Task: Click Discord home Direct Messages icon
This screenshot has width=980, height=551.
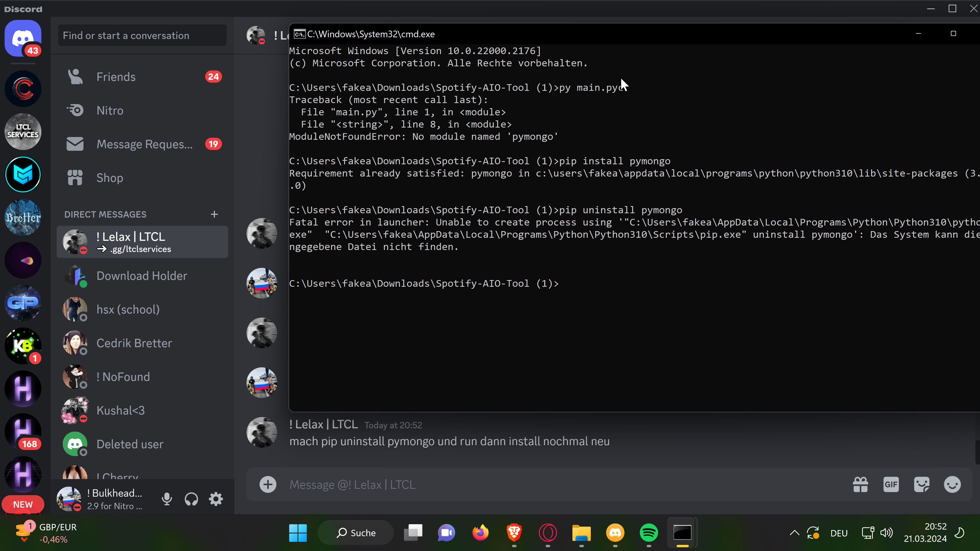Action: 23,38
